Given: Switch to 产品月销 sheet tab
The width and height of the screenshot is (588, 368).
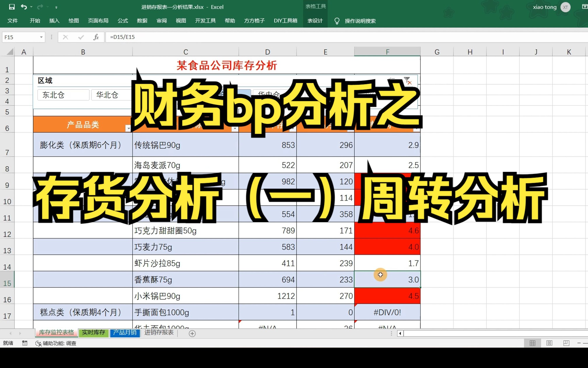Looking at the screenshot, I should (x=125, y=333).
